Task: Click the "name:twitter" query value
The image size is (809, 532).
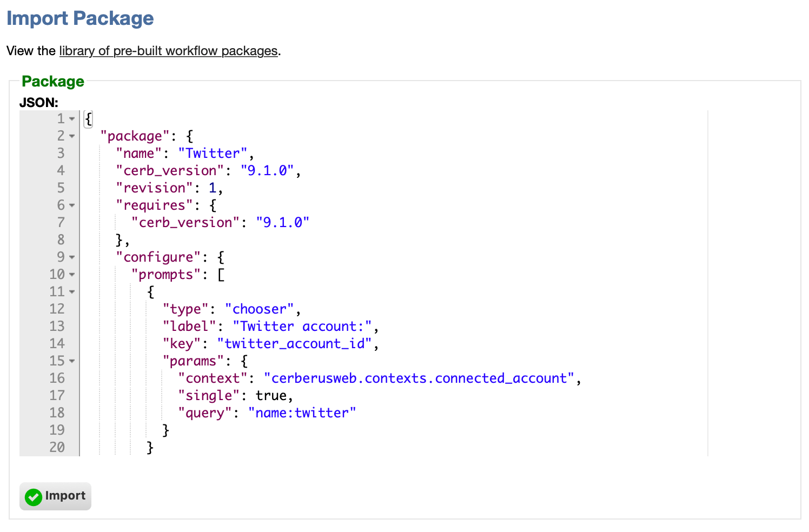Action: tap(302, 413)
